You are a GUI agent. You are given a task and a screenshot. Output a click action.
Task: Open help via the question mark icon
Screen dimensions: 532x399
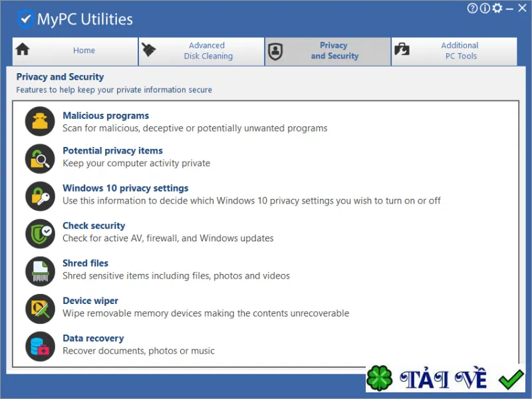tap(472, 8)
